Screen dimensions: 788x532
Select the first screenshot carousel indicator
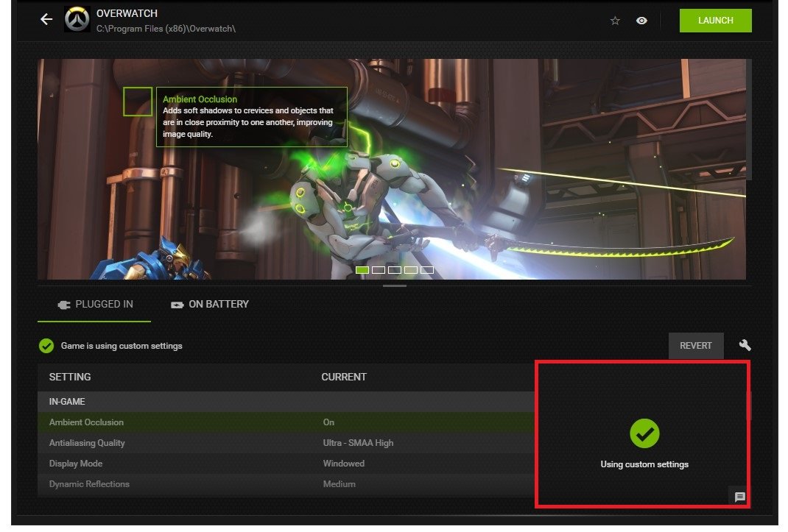[x=362, y=270]
